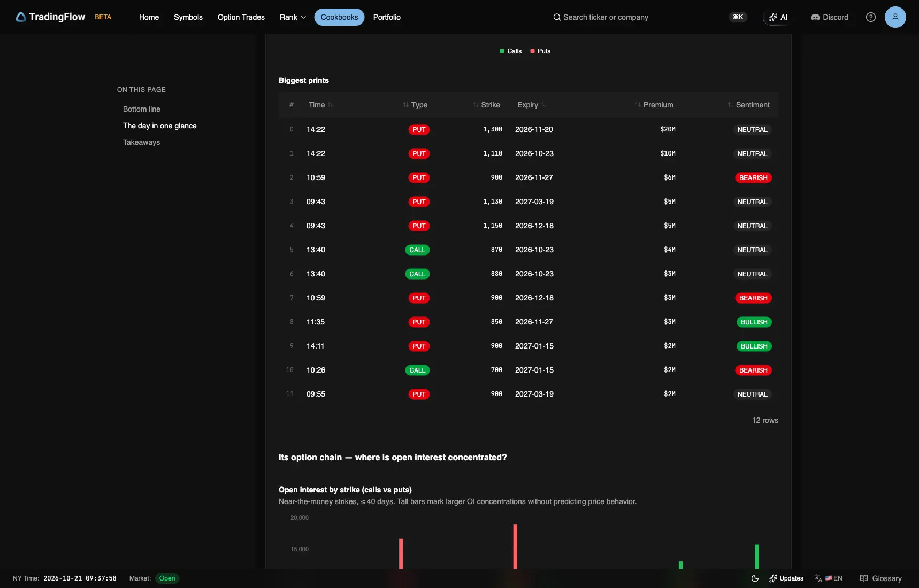Toggle dark mode moon icon

[755, 578]
